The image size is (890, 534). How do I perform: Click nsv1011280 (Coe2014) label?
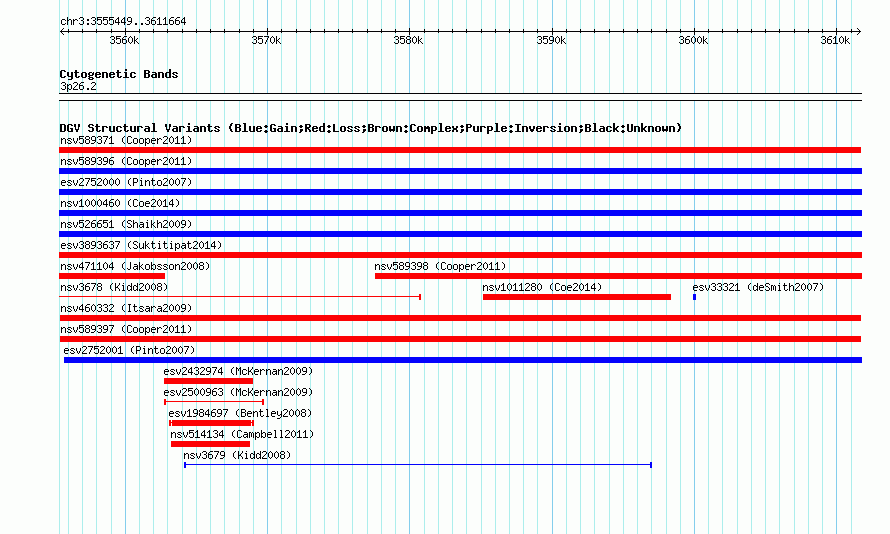542,287
